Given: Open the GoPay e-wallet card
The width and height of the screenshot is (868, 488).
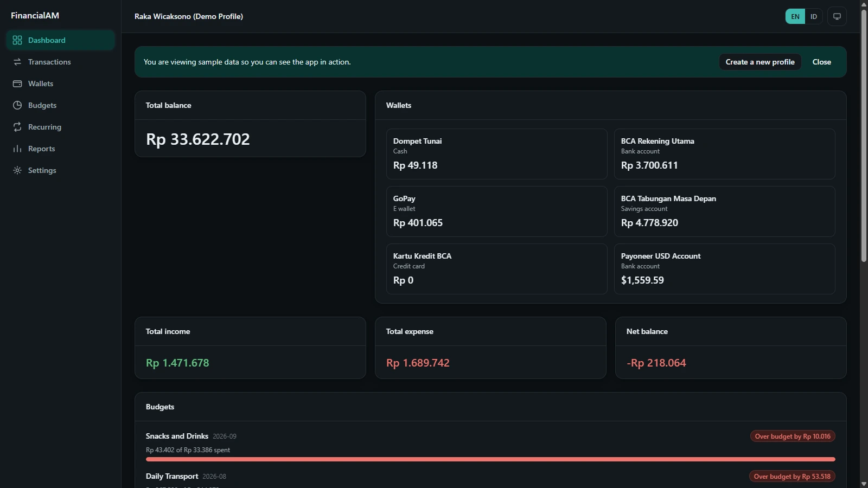Looking at the screenshot, I should click(x=496, y=211).
